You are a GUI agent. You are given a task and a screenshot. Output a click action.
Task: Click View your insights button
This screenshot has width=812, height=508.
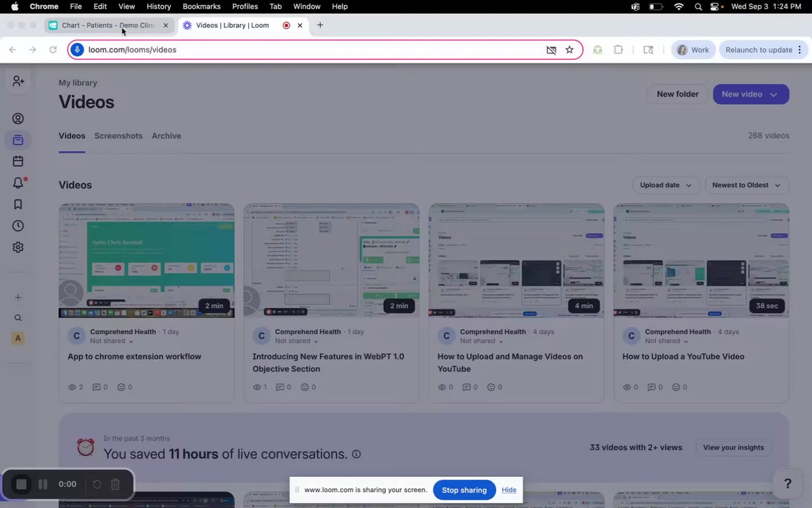733,448
